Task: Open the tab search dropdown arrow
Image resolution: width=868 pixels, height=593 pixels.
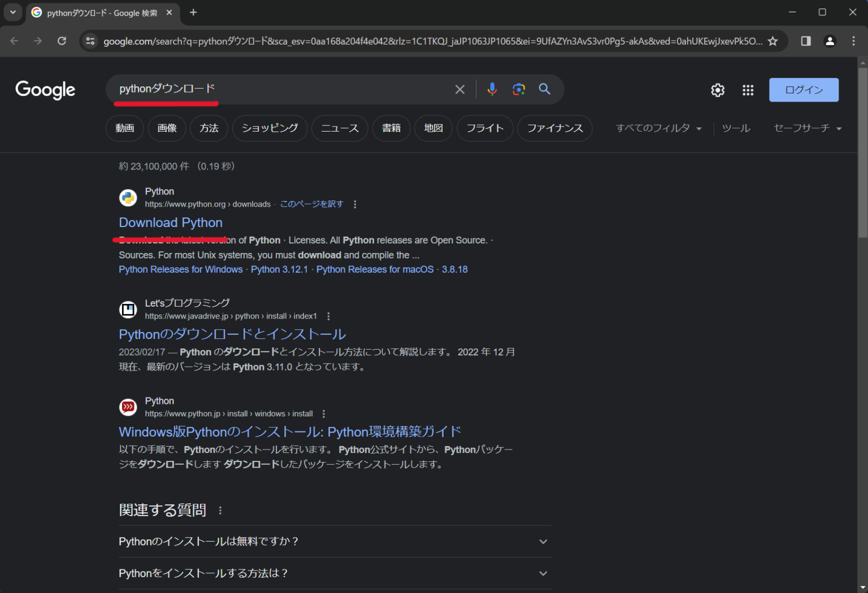Action: click(12, 12)
